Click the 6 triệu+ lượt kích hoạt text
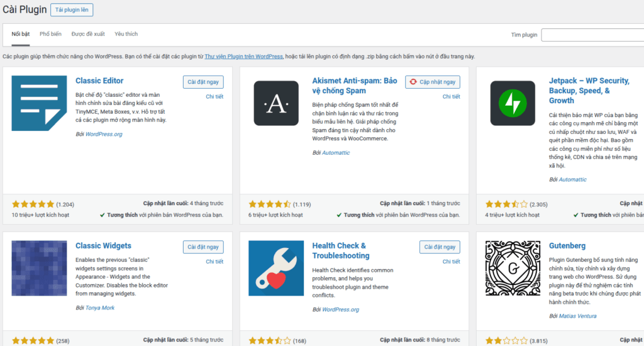The image size is (644, 346). (275, 215)
